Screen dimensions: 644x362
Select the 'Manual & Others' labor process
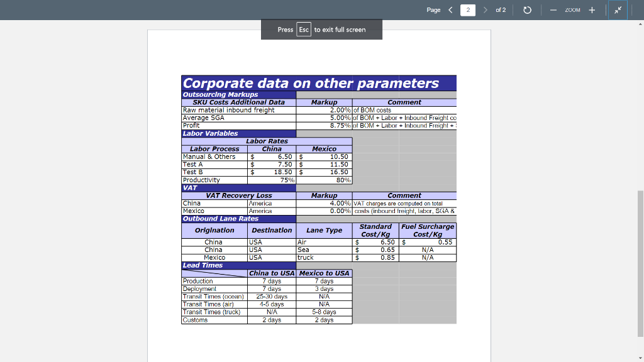click(x=209, y=156)
